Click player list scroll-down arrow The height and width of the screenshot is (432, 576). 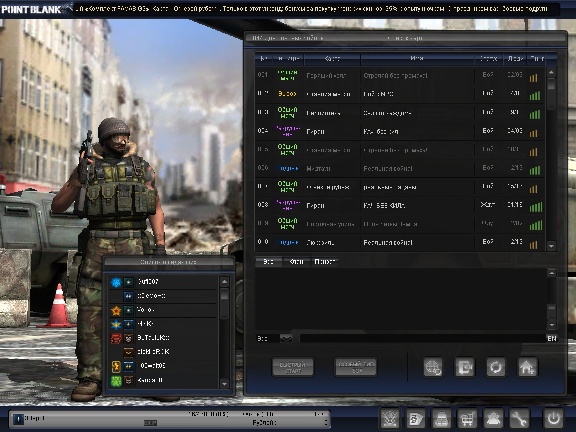click(224, 384)
